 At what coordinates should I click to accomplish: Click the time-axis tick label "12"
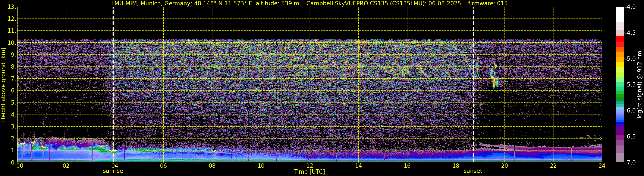pyautogui.click(x=310, y=166)
